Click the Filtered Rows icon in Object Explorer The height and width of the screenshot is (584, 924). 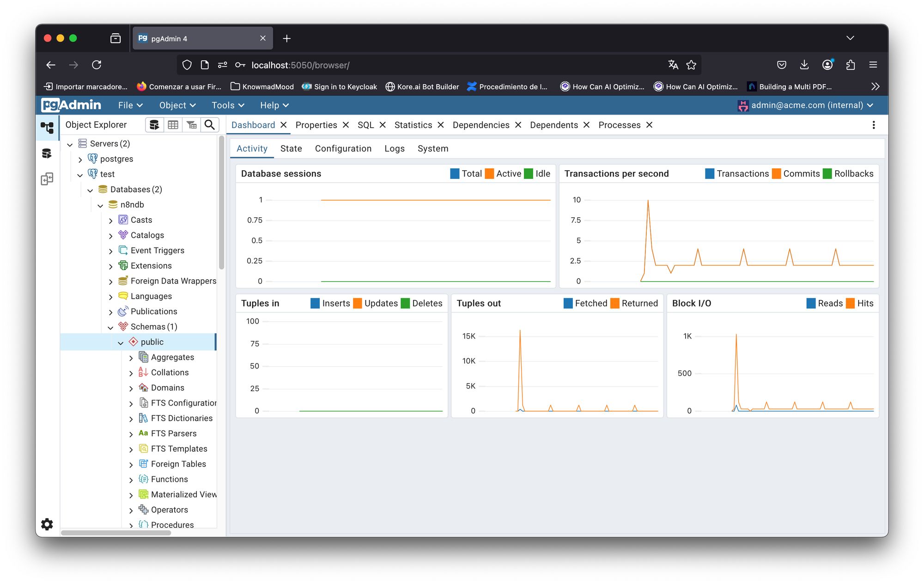tap(191, 125)
